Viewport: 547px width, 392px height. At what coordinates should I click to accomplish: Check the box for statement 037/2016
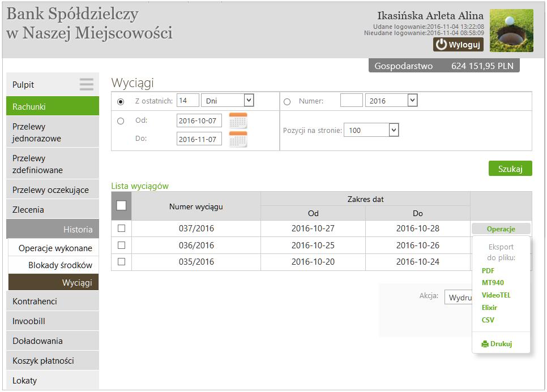(x=121, y=228)
